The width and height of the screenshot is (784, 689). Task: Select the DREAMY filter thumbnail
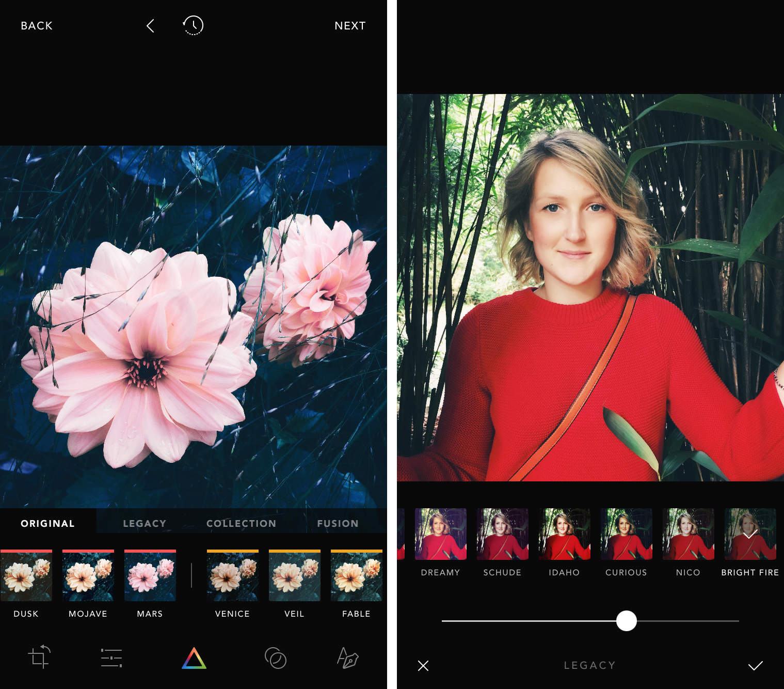[x=441, y=534]
